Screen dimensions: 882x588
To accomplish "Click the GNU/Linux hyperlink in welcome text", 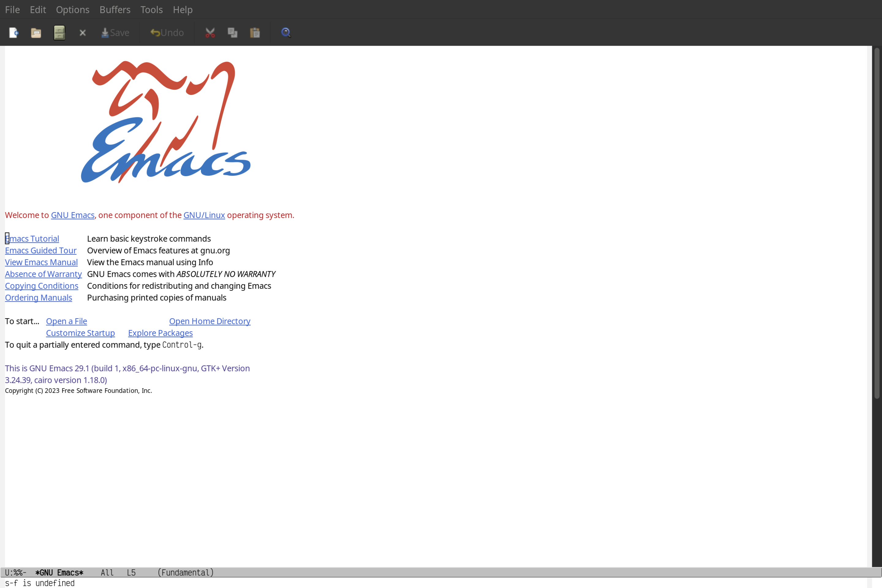I will (x=204, y=215).
